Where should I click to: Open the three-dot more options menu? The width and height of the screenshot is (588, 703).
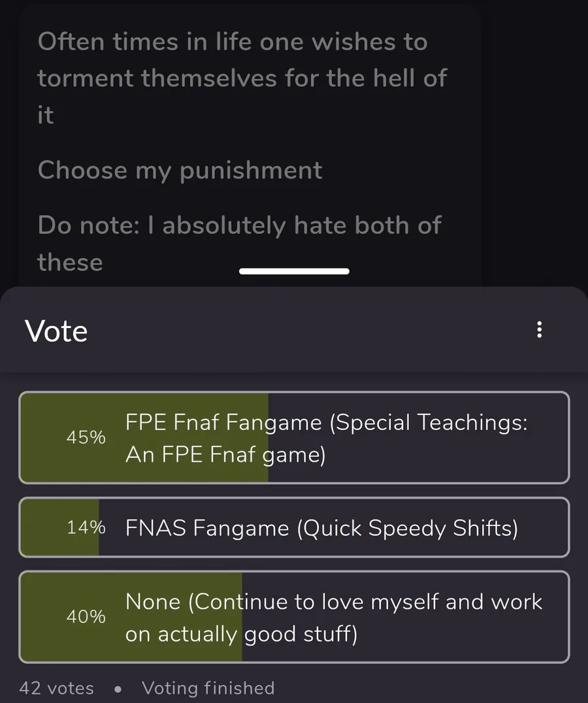point(539,329)
